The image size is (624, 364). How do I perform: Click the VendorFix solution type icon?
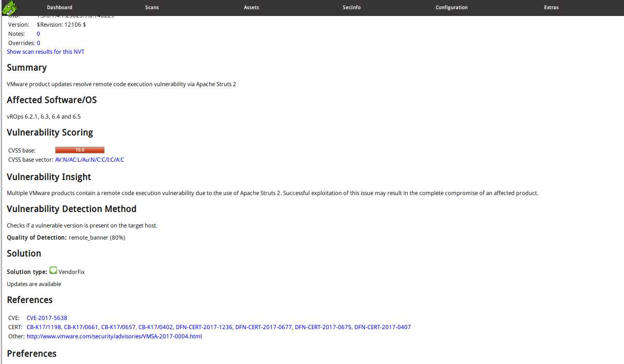pyautogui.click(x=53, y=271)
